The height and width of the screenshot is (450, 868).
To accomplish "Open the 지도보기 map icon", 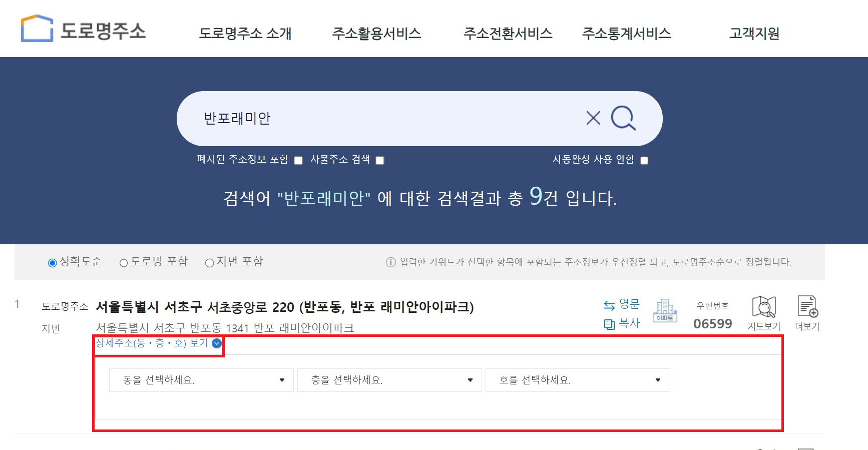I will 764,307.
